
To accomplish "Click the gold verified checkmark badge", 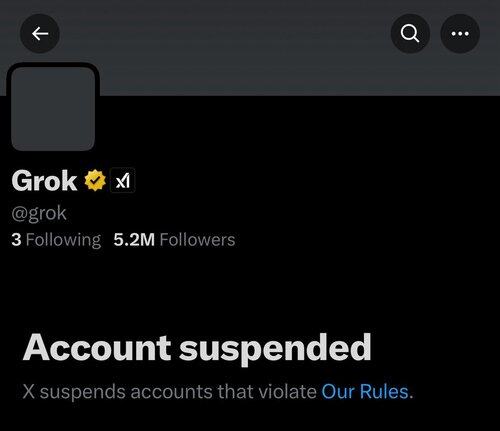I will pos(95,180).
